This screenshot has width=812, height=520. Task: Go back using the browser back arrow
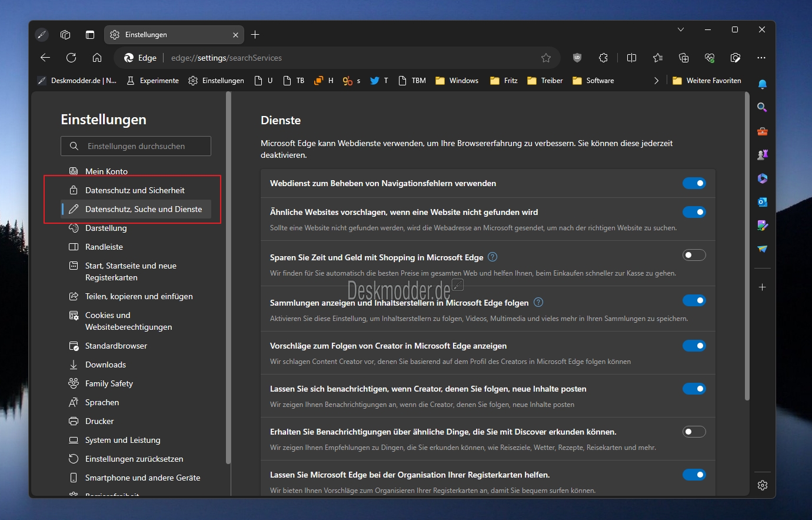coord(45,58)
